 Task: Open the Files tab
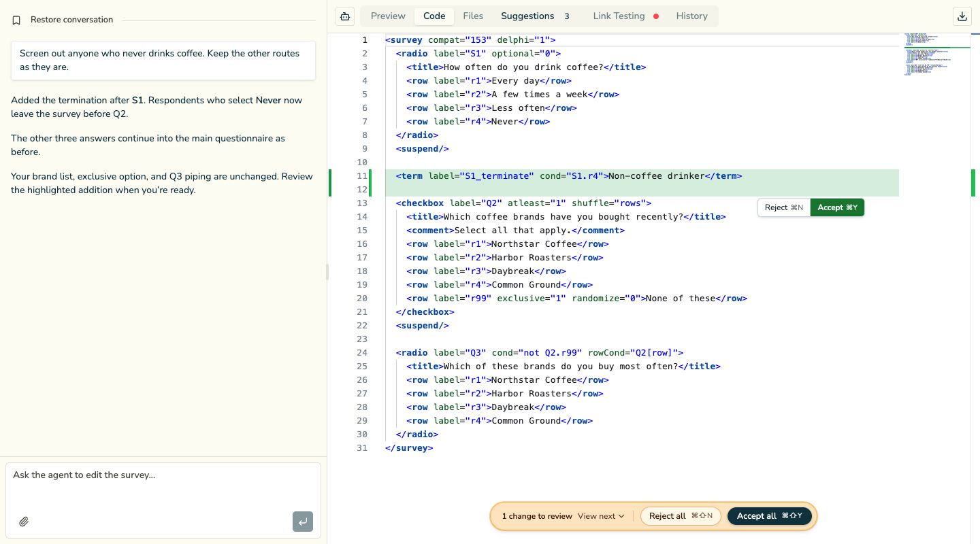click(x=473, y=16)
